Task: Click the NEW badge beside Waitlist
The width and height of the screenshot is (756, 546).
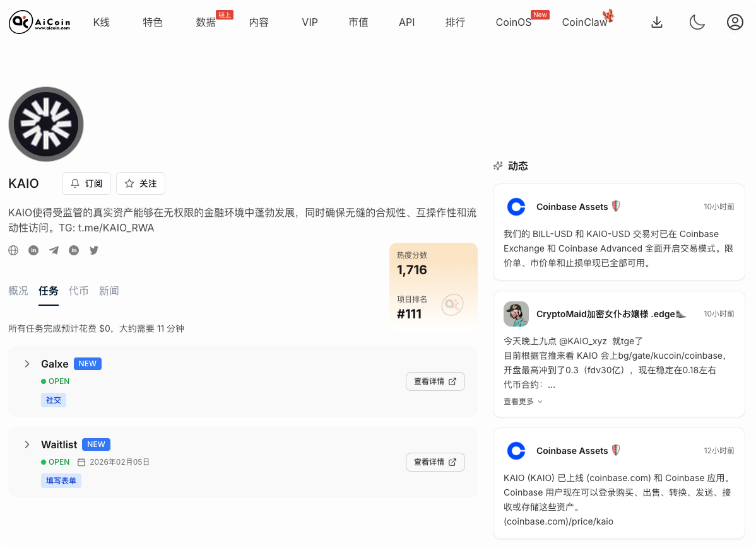Action: pyautogui.click(x=96, y=444)
